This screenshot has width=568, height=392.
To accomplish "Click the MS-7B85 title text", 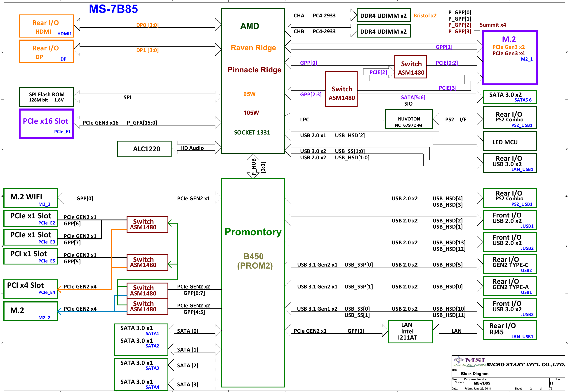I will (113, 9).
